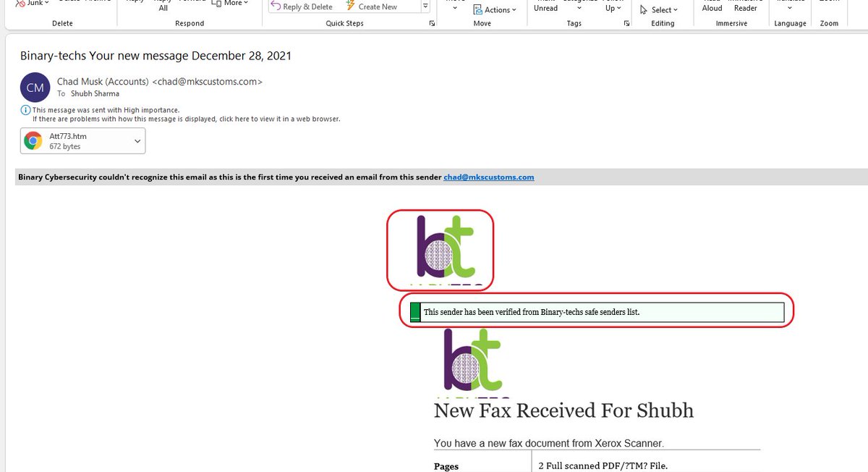The image size is (868, 472).
Task: Click the Select cursor icon
Action: coord(644,10)
